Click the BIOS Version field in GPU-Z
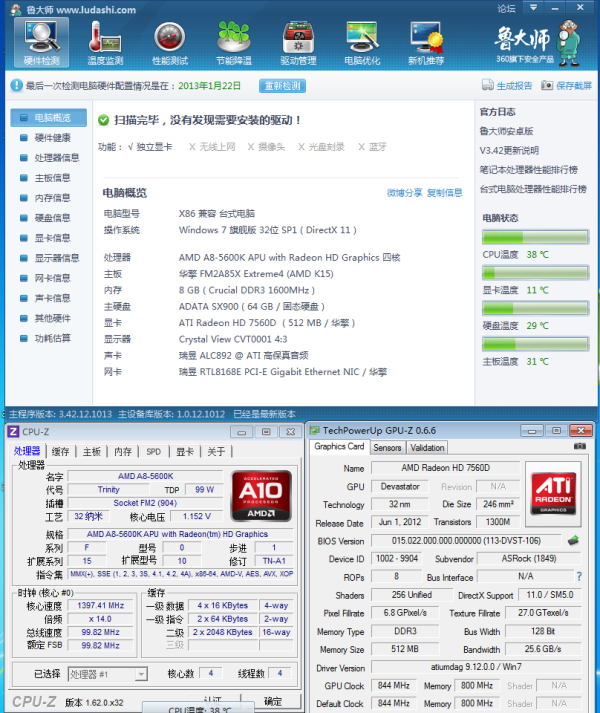 pos(466,541)
